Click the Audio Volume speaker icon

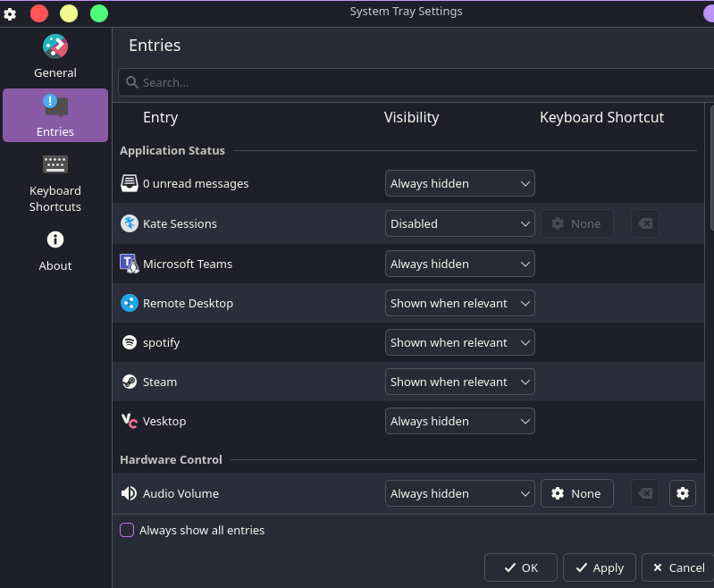tap(129, 493)
